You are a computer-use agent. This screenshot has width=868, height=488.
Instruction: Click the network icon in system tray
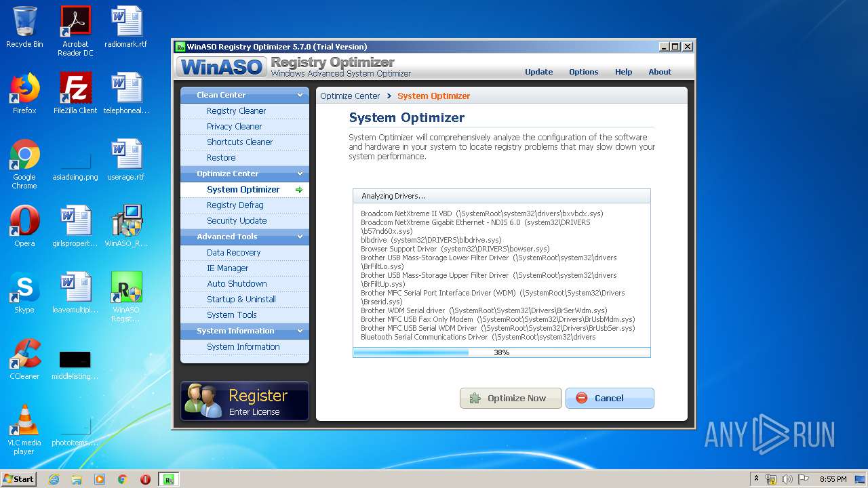[x=772, y=479]
